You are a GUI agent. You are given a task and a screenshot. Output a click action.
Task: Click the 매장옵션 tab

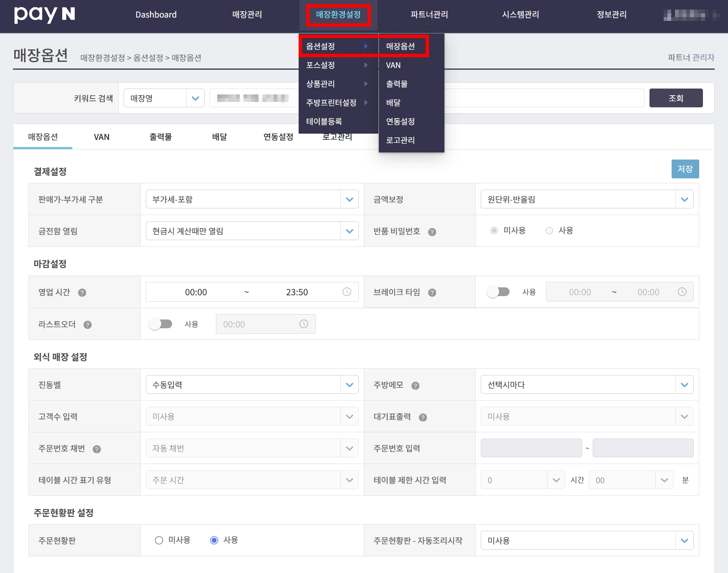(x=43, y=137)
